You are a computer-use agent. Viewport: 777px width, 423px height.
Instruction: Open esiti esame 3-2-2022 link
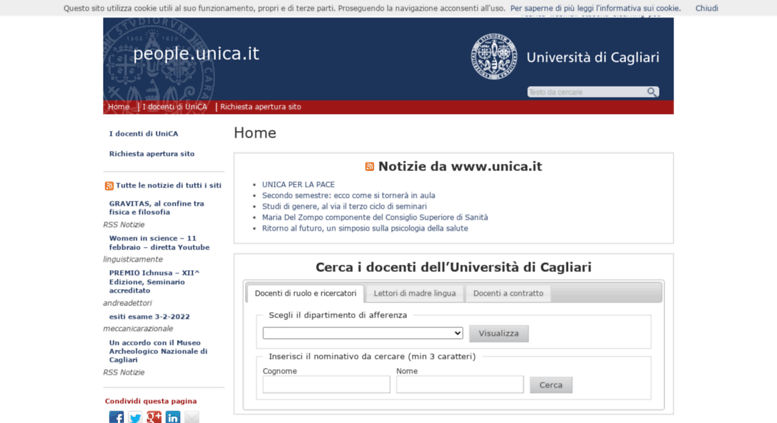[x=149, y=317]
